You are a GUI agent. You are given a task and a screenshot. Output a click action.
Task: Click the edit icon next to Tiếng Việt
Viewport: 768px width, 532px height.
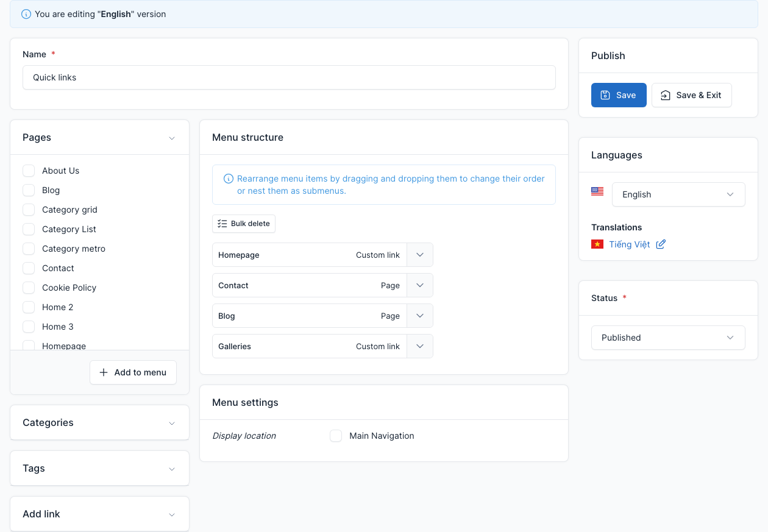click(x=661, y=244)
